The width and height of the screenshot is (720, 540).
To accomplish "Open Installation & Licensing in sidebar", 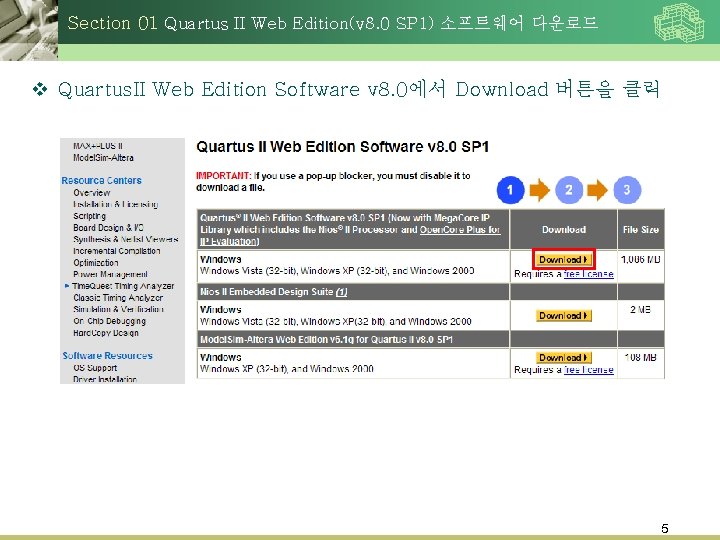I will click(116, 204).
